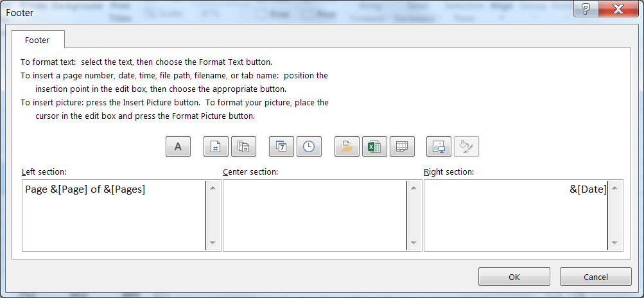The height and width of the screenshot is (298, 644).
Task: Open the Format Text button
Action: pyautogui.click(x=178, y=146)
